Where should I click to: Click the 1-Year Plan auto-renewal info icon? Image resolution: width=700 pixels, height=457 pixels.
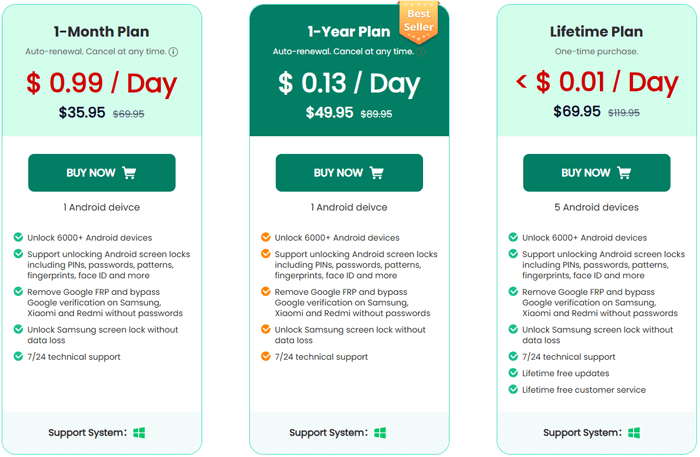tap(421, 52)
